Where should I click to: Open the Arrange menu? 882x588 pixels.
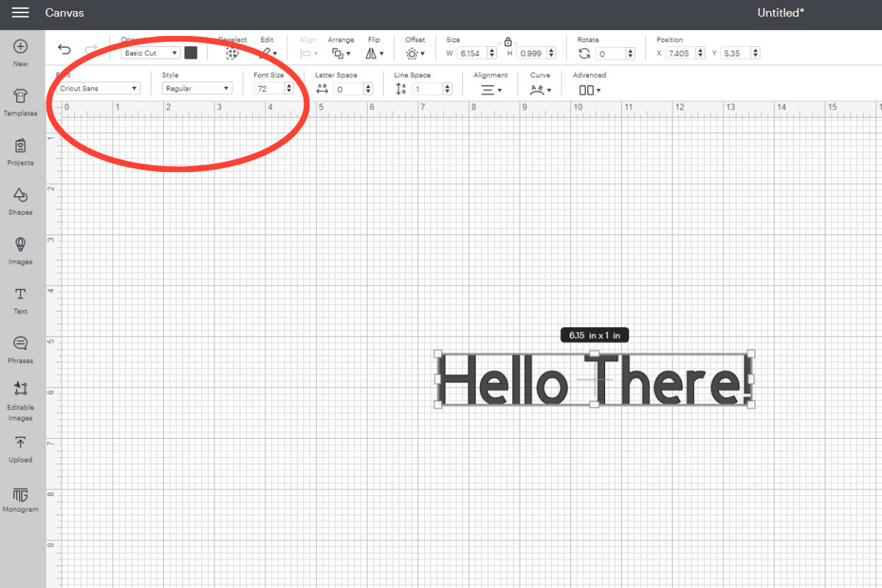[341, 53]
